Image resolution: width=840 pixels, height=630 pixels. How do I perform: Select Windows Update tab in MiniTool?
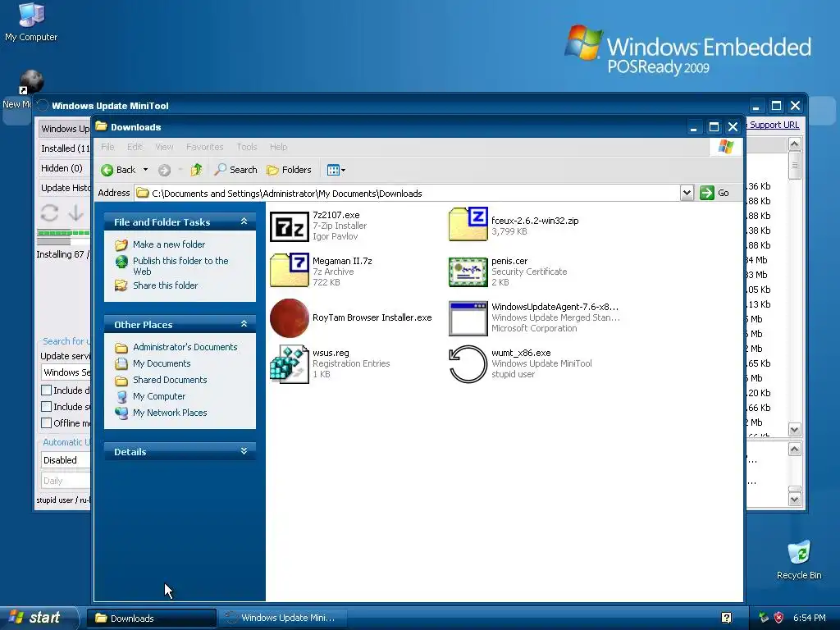coord(65,129)
